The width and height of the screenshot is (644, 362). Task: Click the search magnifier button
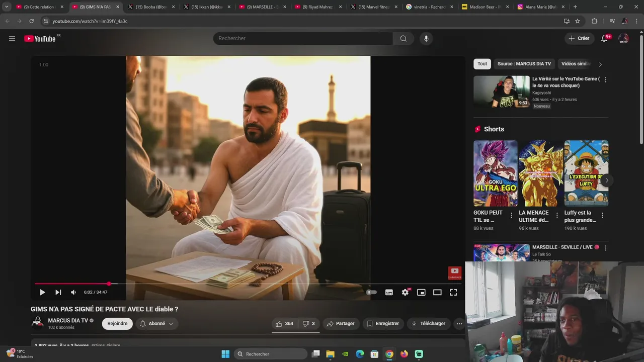coord(404,39)
